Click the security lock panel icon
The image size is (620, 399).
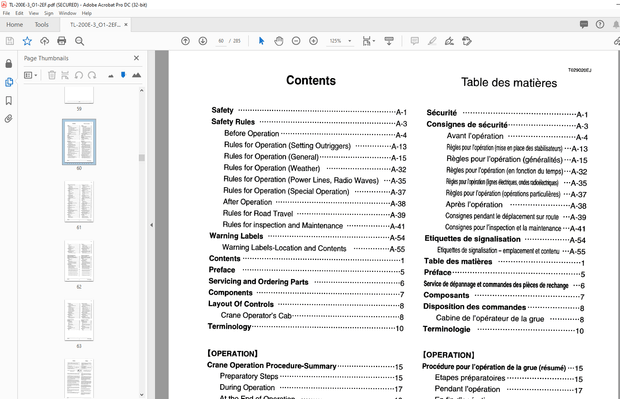tap(8, 64)
